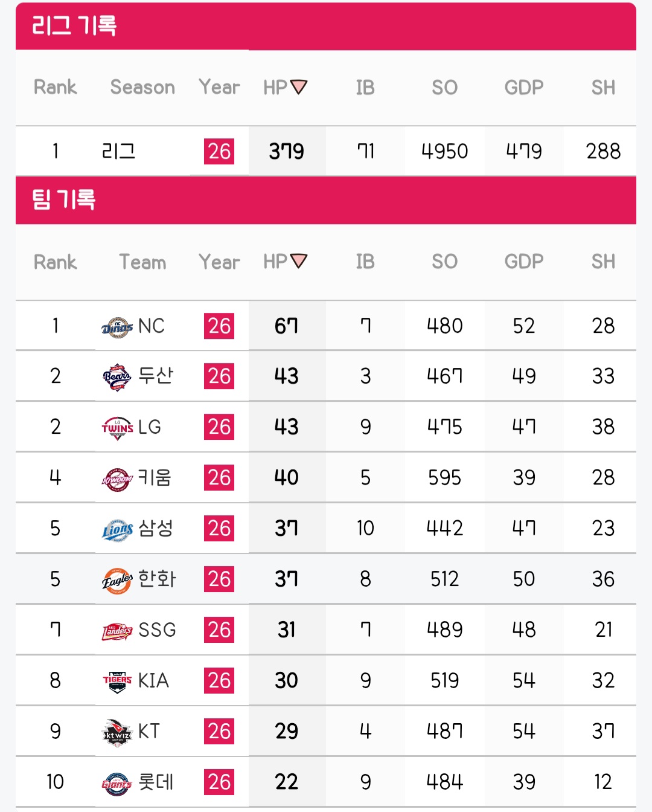Click the NC Dinos team logo
The width and height of the screenshot is (652, 812).
point(117,327)
